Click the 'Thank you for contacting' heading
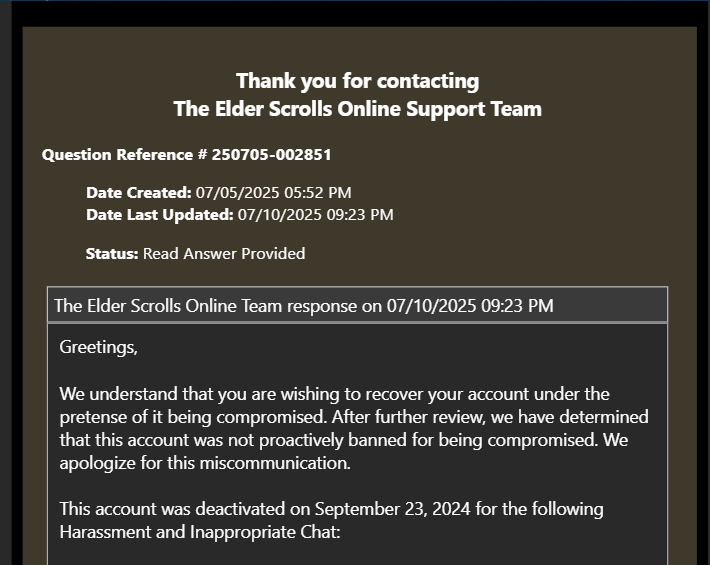The width and height of the screenshot is (710, 565). [x=357, y=81]
